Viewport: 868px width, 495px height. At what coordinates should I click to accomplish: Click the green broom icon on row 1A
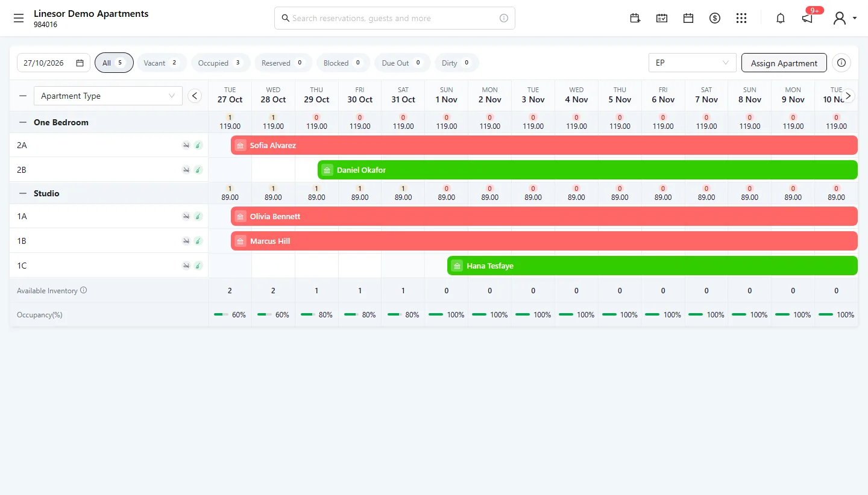pyautogui.click(x=198, y=216)
